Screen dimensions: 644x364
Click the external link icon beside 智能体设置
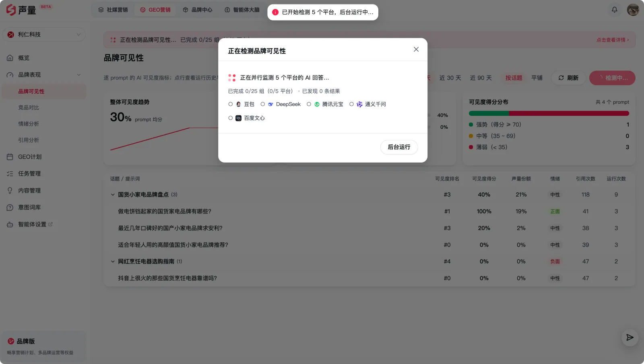pos(50,224)
